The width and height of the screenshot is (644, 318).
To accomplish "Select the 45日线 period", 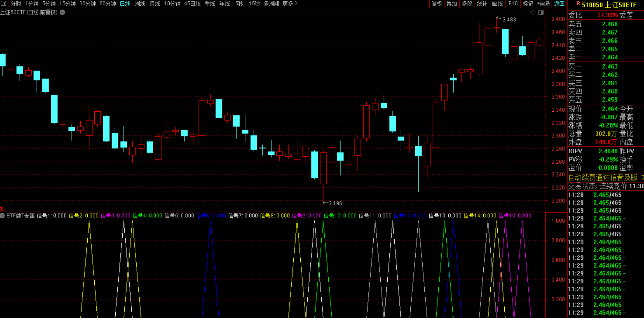I will (192, 3).
